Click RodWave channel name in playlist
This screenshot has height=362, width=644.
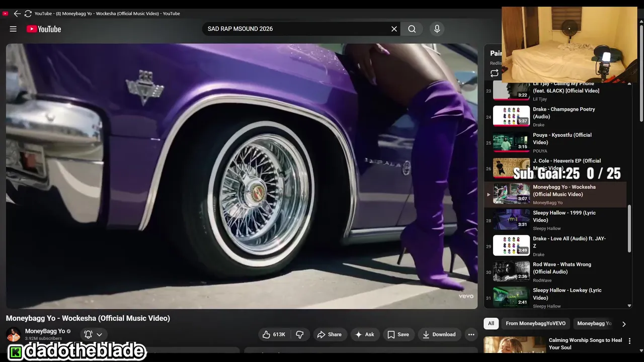542,281
